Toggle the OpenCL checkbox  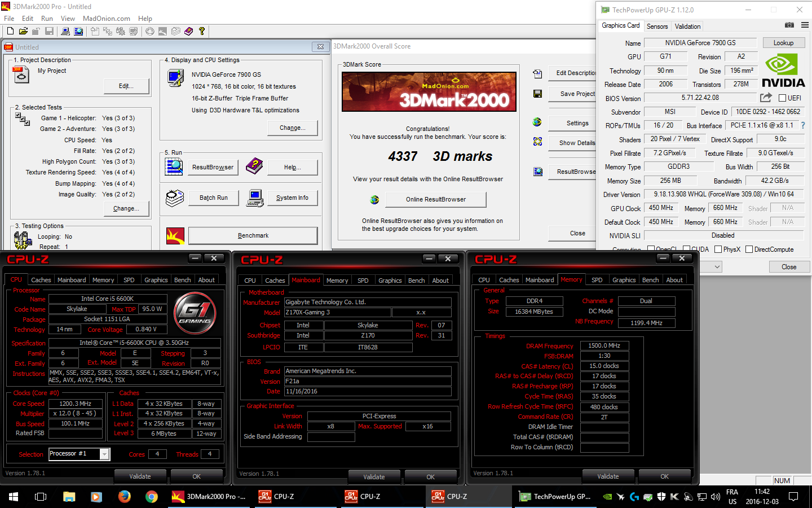click(651, 249)
